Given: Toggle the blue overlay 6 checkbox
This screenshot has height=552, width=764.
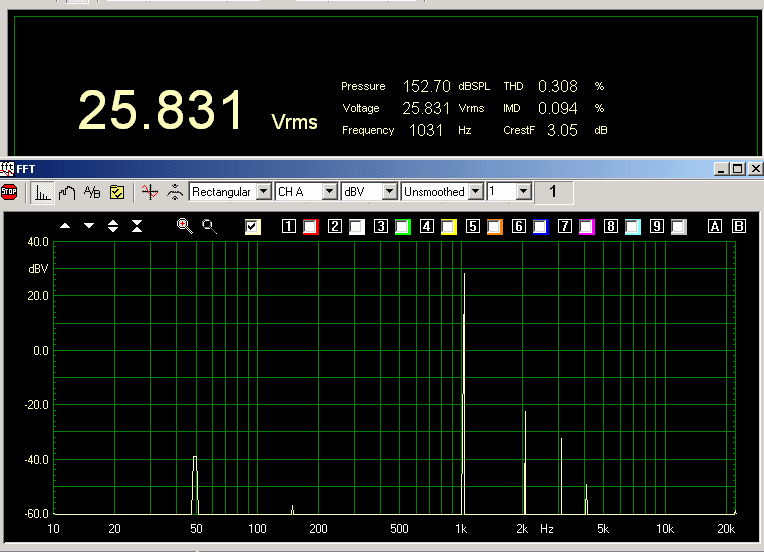Looking at the screenshot, I should pyautogui.click(x=540, y=227).
